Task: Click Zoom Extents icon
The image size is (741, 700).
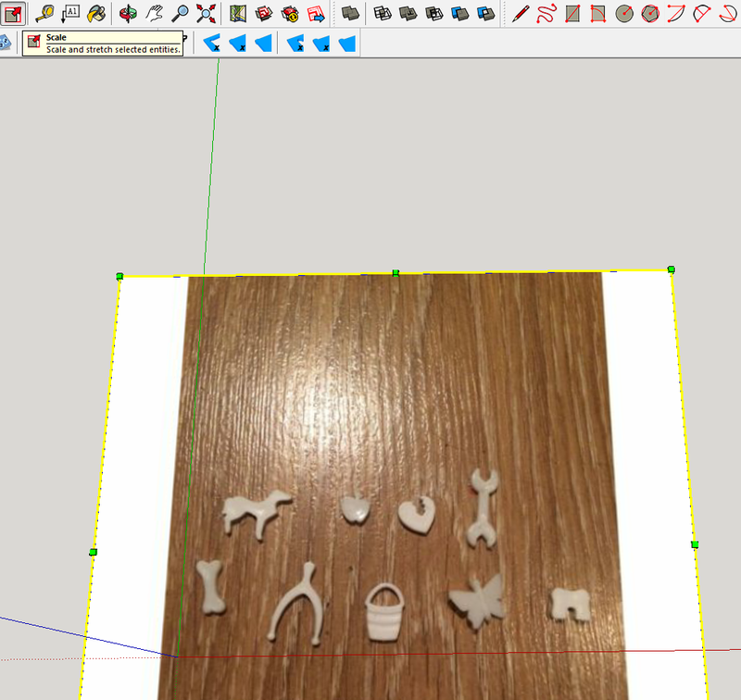Action: (x=206, y=14)
